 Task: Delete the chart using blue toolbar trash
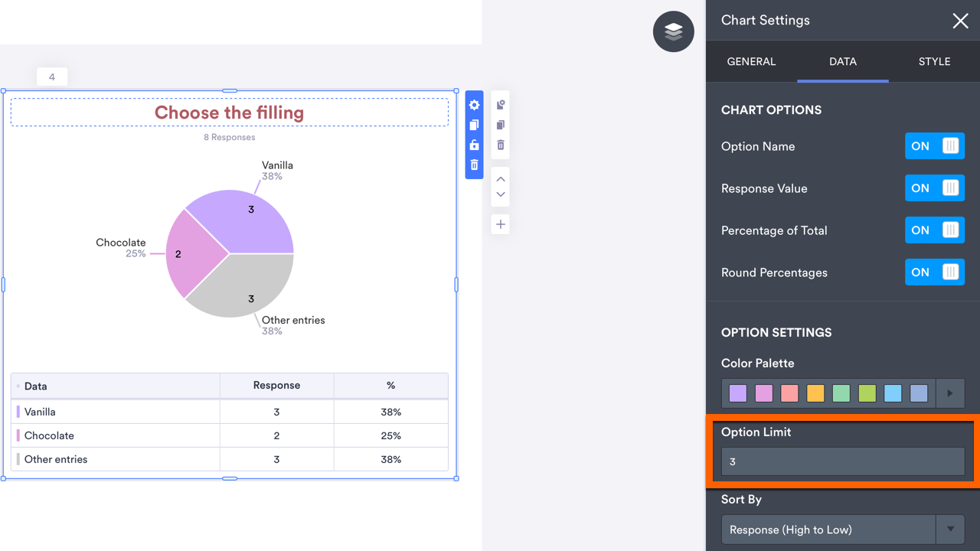tap(475, 165)
